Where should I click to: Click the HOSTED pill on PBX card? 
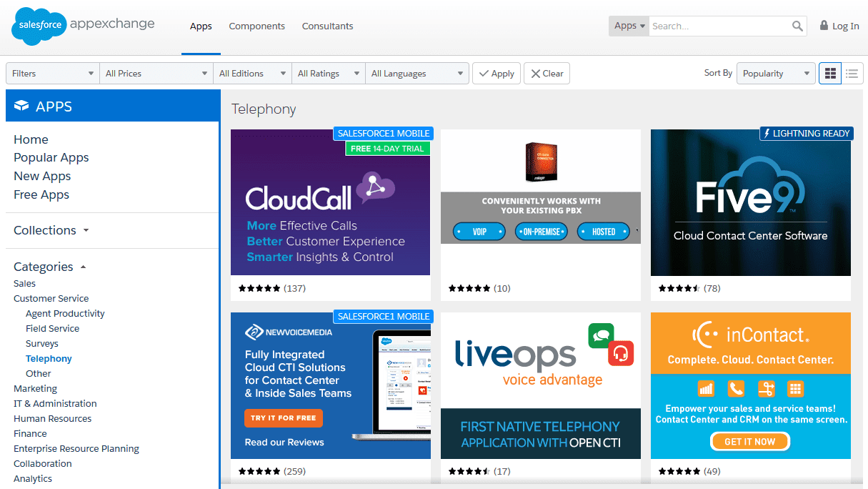click(604, 232)
